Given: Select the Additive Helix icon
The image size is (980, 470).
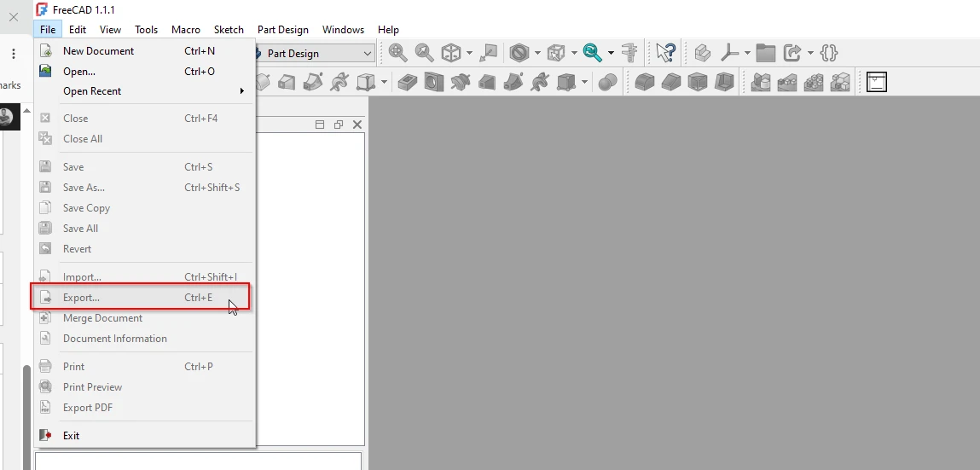Looking at the screenshot, I should click(339, 82).
